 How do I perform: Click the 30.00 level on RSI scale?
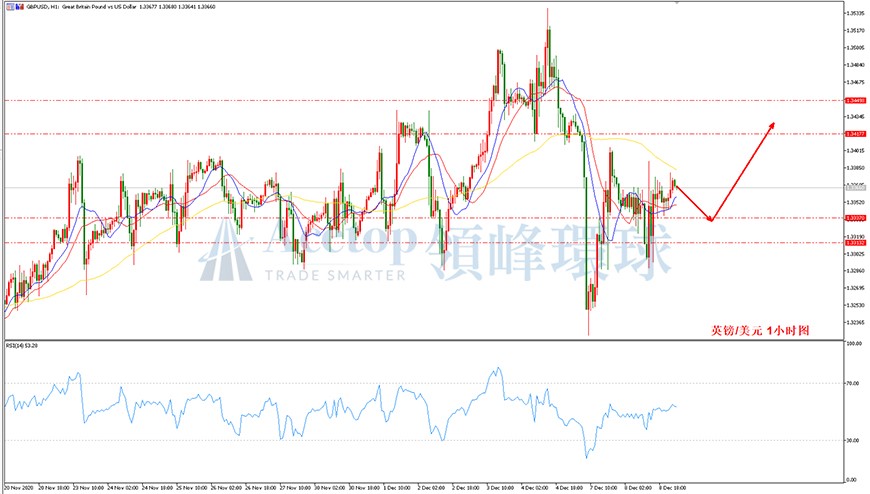[x=852, y=441]
